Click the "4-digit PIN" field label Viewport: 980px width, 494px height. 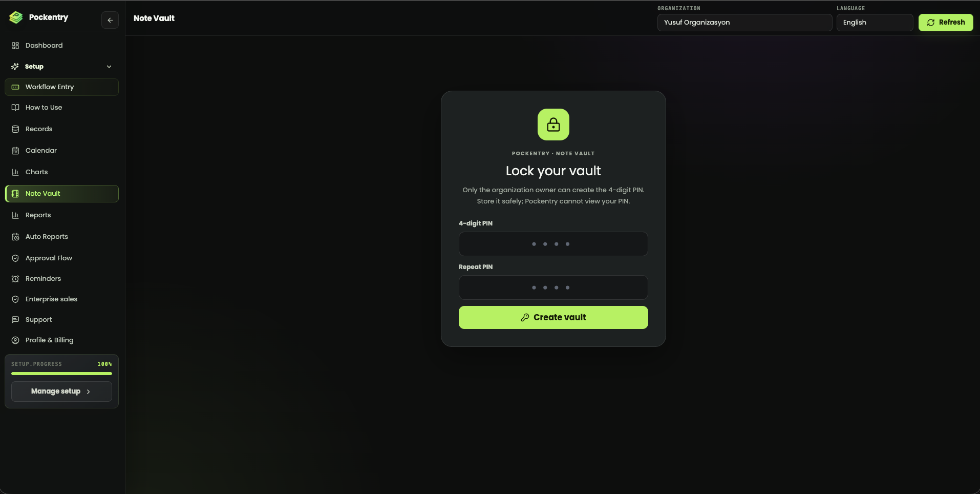(x=476, y=223)
